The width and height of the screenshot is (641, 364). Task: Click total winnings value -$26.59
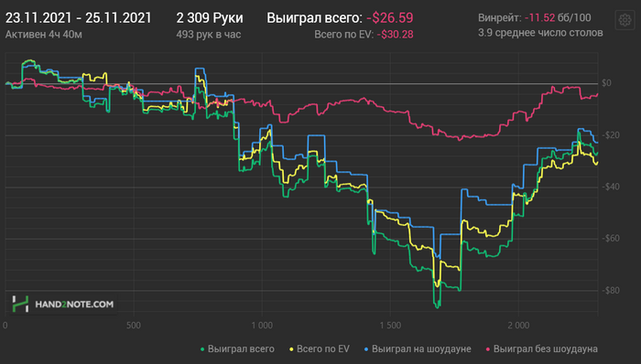click(x=389, y=18)
